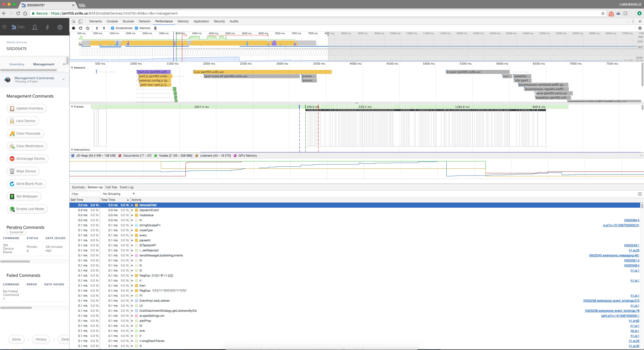Select the ui.js network request bar

(262, 72)
